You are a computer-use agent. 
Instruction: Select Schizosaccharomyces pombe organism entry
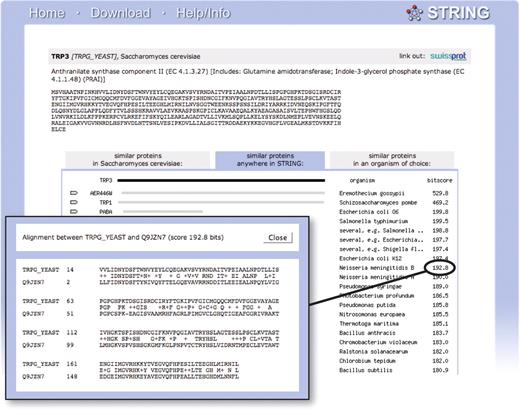point(378,203)
